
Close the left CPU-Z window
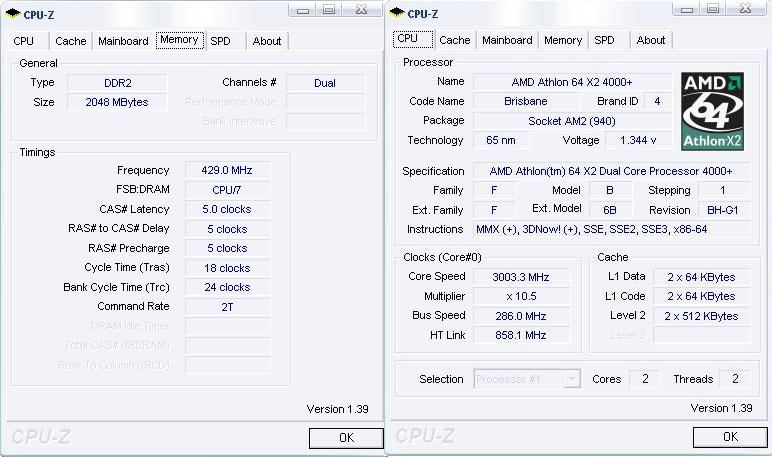[361, 9]
